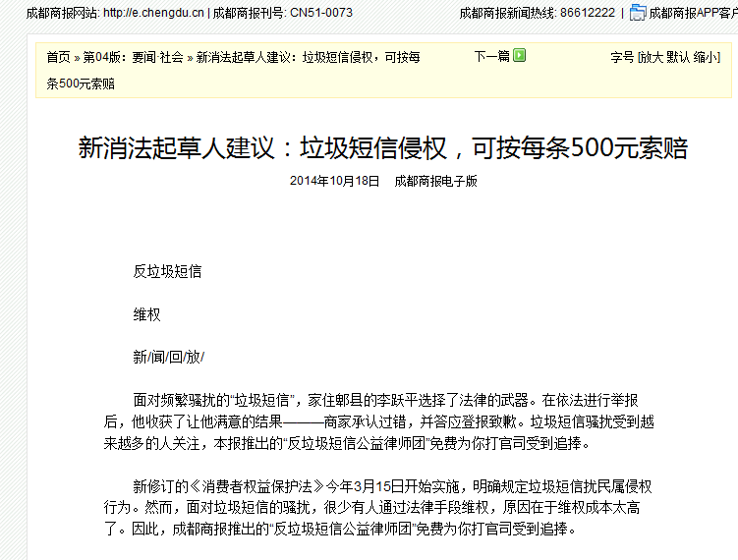
Task: Click the 反垃圾短信 subheading
Action: (x=167, y=271)
